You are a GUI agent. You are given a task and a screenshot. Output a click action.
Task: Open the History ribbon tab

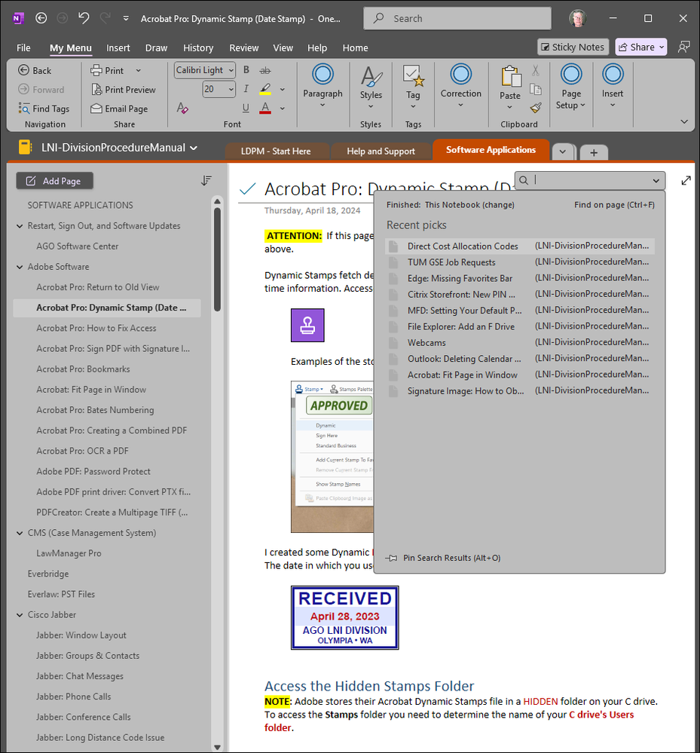(x=198, y=48)
